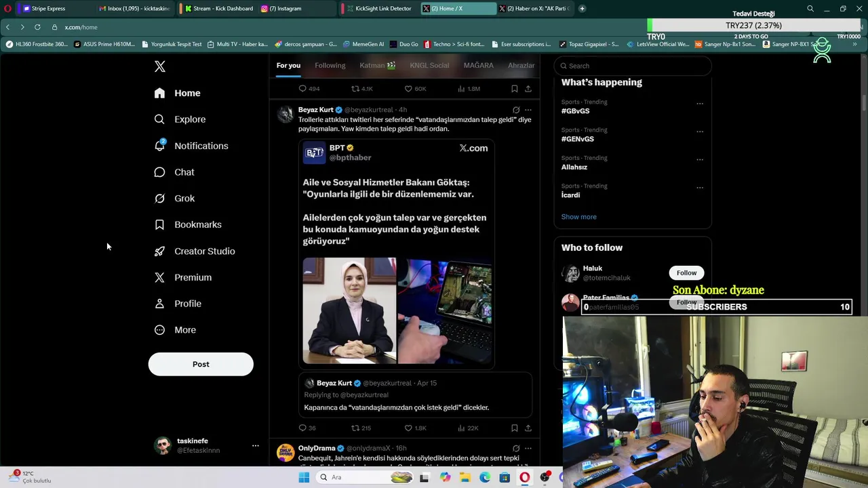Open the minister photo in the embedded post

pyautogui.click(x=349, y=310)
